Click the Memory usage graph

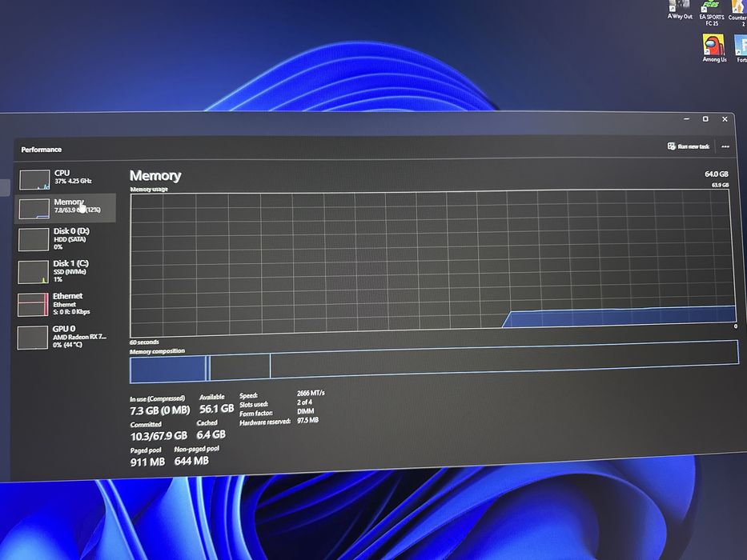(x=432, y=263)
